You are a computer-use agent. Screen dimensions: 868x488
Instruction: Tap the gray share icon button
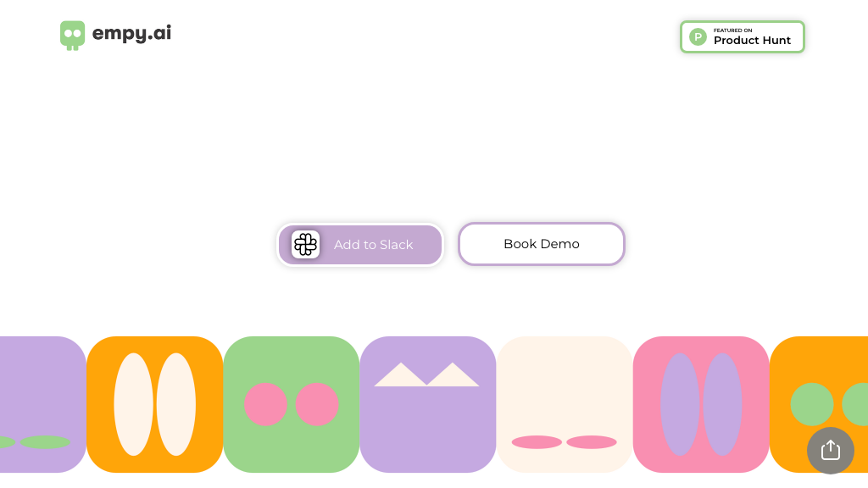click(x=831, y=451)
